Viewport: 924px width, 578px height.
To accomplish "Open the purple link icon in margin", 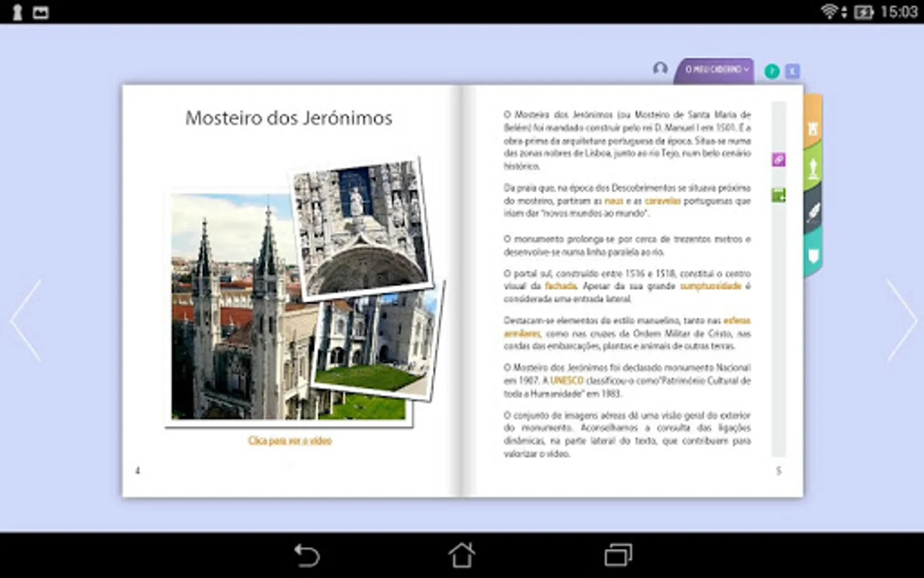I will click(778, 160).
